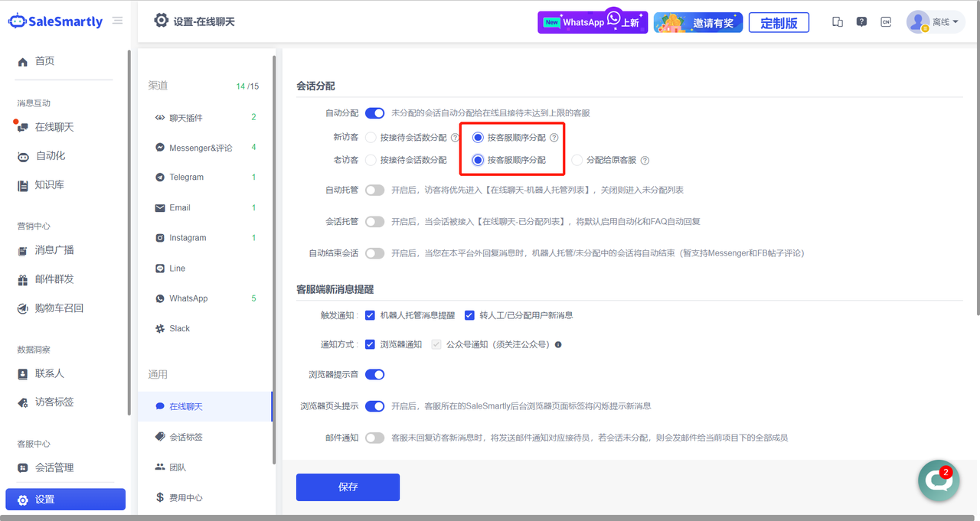Uncheck 机器人托管消息提醒 checkbox
This screenshot has width=980, height=521.
coord(370,315)
